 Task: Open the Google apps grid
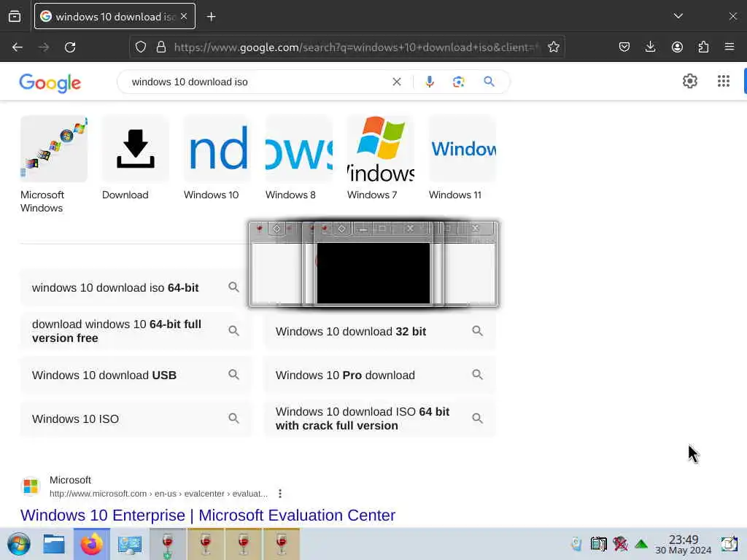723,82
